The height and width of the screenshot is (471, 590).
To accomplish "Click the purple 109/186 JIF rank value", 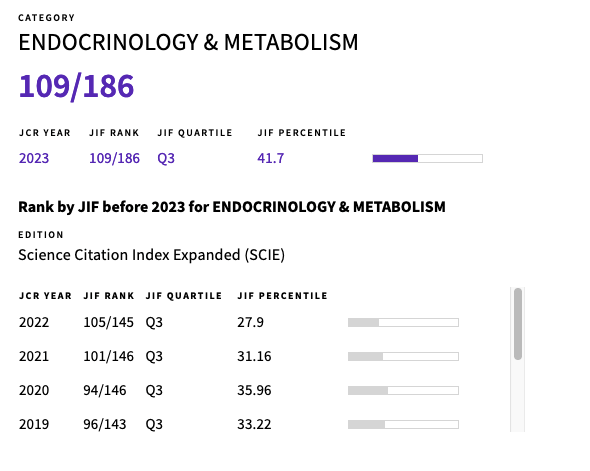I will [x=114, y=158].
